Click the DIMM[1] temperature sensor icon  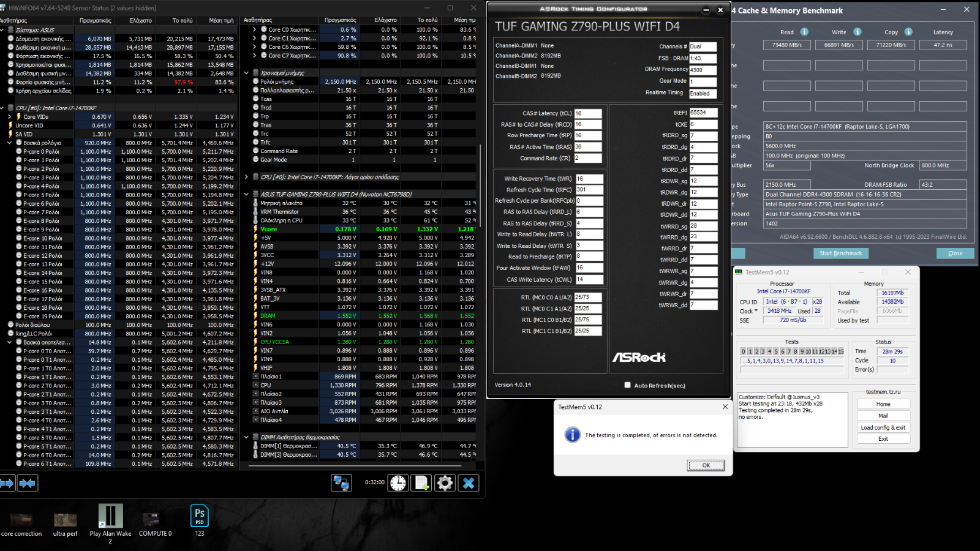coord(255,446)
